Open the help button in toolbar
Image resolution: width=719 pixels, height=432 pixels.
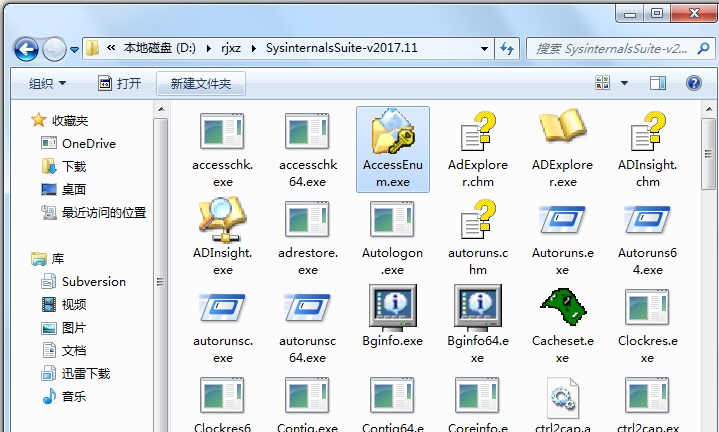[x=694, y=83]
